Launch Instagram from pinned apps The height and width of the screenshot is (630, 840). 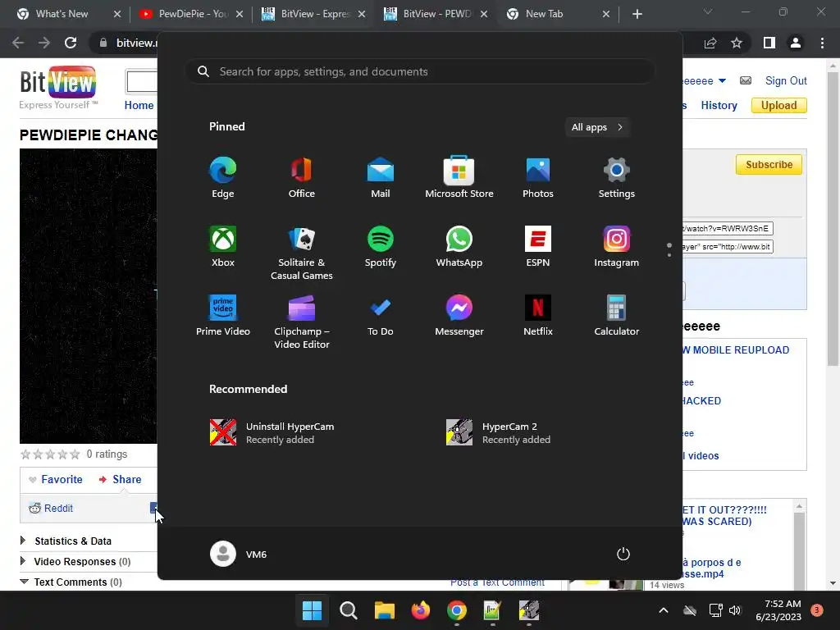tap(617, 246)
